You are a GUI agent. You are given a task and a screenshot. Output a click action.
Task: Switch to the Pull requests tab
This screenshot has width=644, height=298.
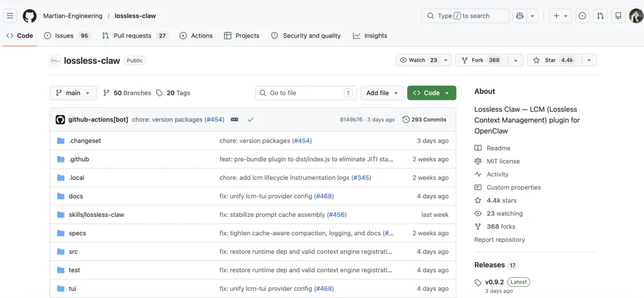pos(135,36)
